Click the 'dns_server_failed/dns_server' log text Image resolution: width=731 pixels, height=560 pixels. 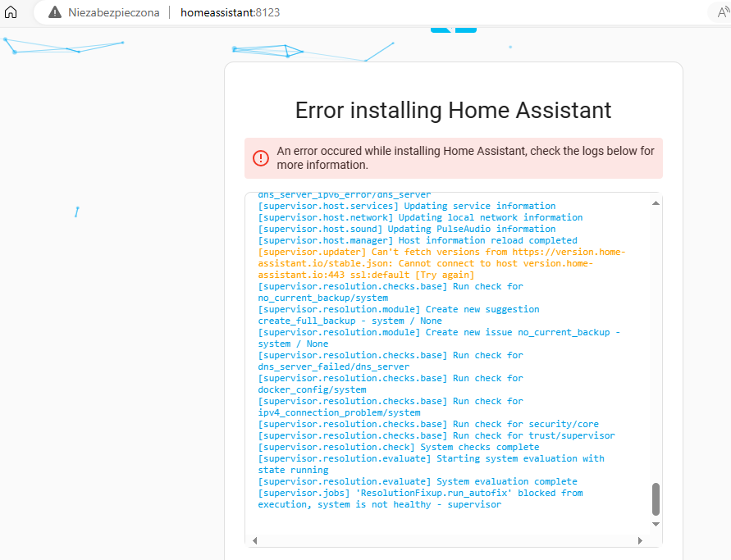(x=333, y=367)
